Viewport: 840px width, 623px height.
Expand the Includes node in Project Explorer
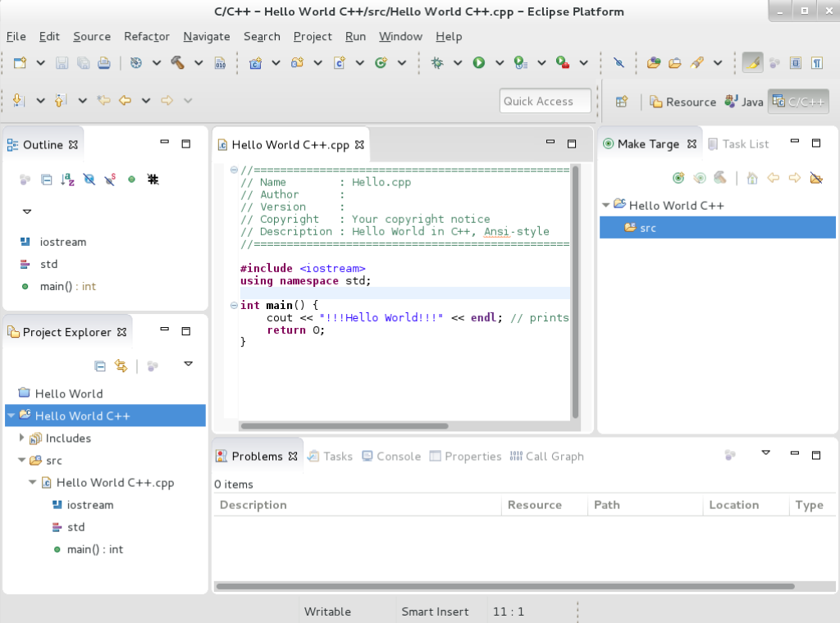(x=23, y=438)
